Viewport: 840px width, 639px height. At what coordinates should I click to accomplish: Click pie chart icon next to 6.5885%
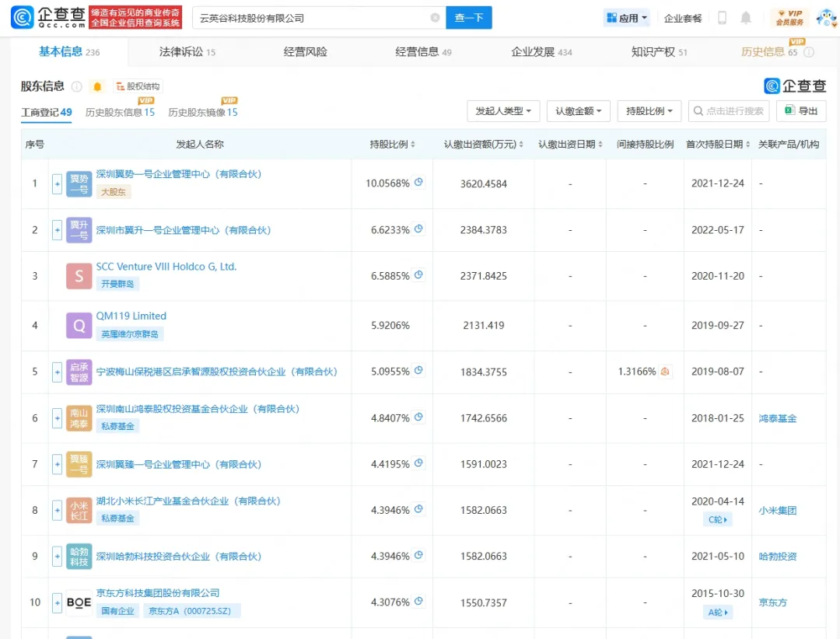coord(419,274)
